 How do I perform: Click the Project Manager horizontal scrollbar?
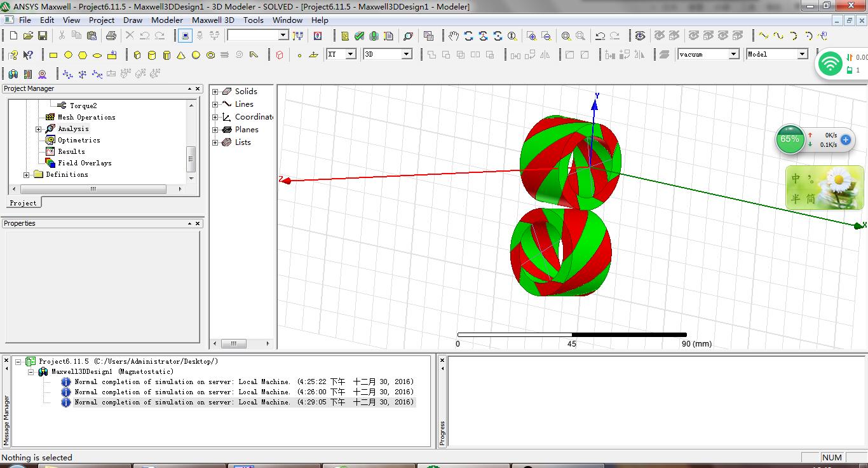pyautogui.click(x=93, y=189)
